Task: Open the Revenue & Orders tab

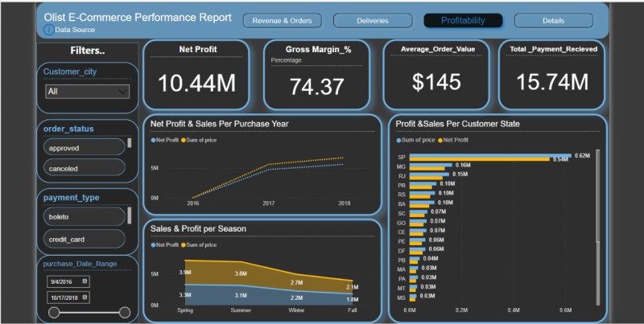Action: [x=283, y=21]
